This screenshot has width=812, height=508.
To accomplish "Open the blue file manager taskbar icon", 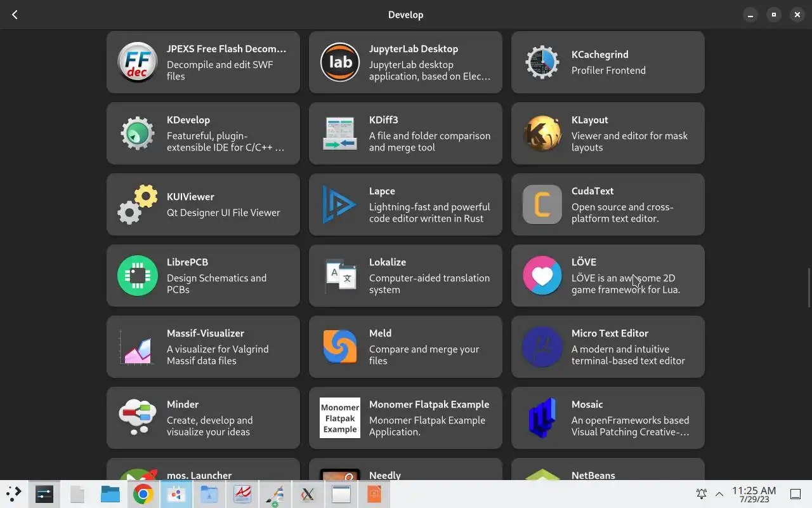I will pos(110,494).
